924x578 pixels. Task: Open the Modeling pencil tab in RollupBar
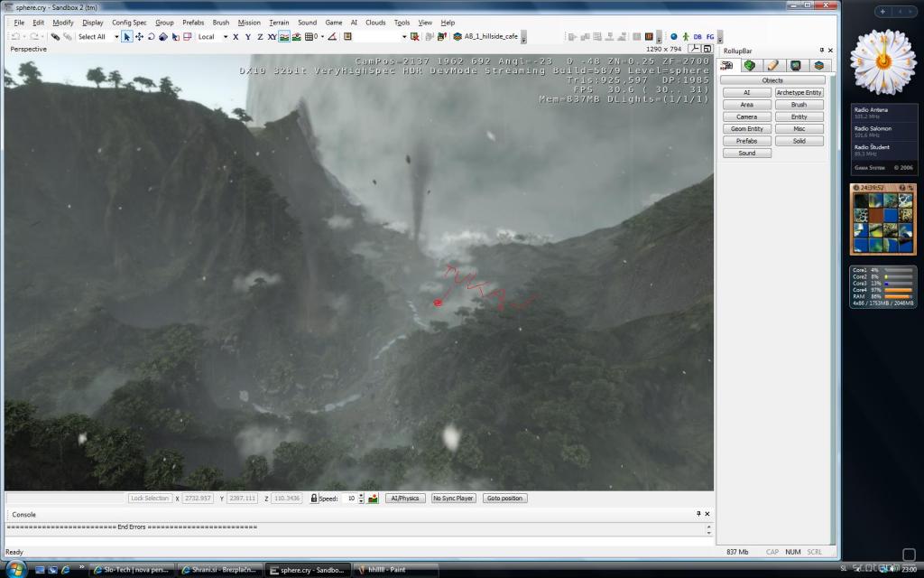[x=772, y=65]
